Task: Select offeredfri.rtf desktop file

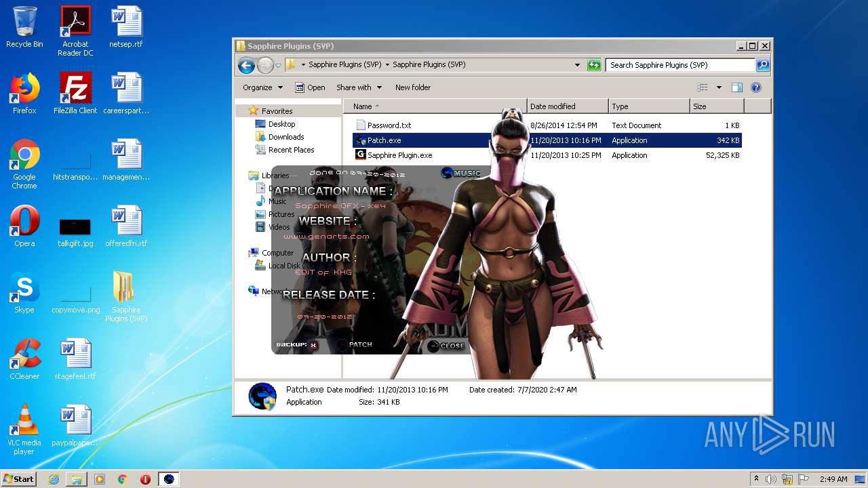Action: tap(126, 226)
